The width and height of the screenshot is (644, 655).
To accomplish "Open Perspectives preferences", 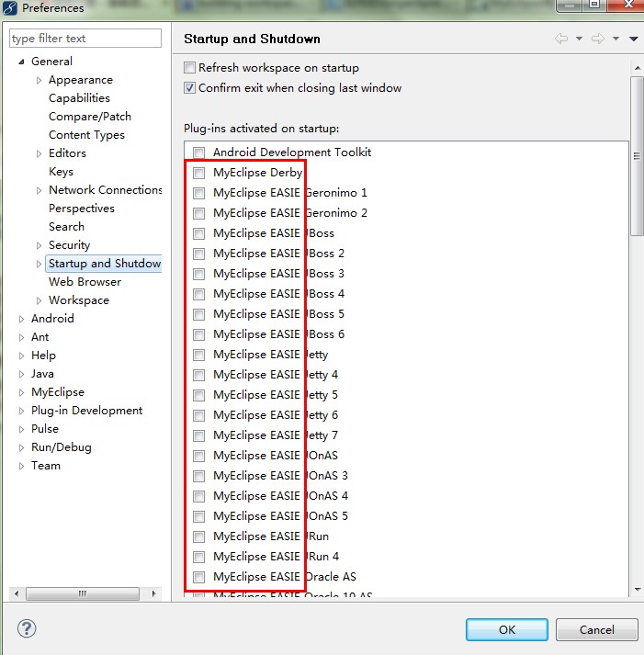I will click(x=82, y=209).
